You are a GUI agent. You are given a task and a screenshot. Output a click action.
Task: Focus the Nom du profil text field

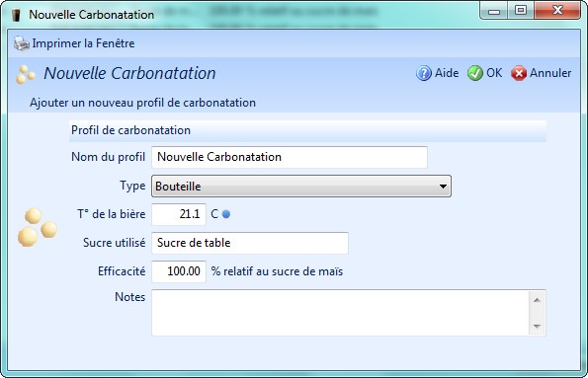point(290,157)
